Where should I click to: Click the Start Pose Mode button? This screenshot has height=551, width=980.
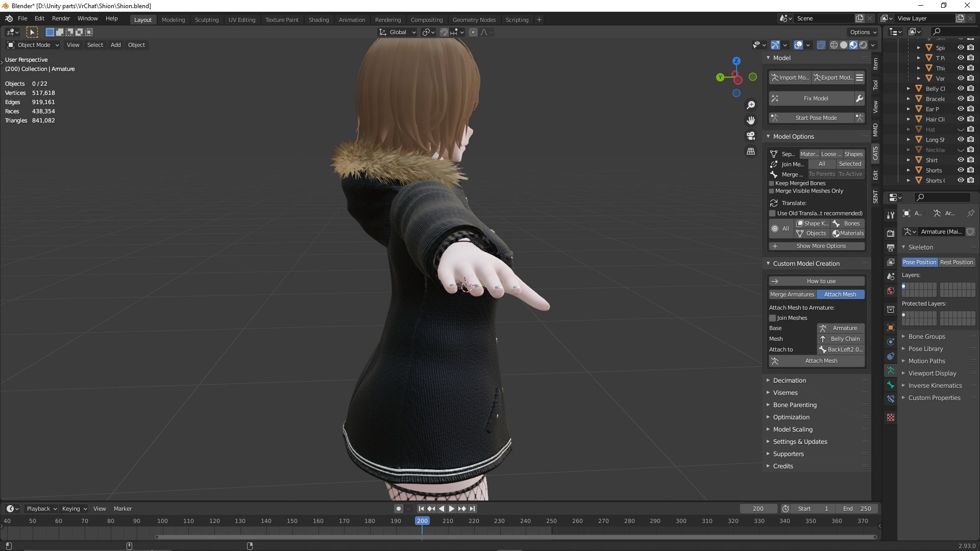point(816,118)
